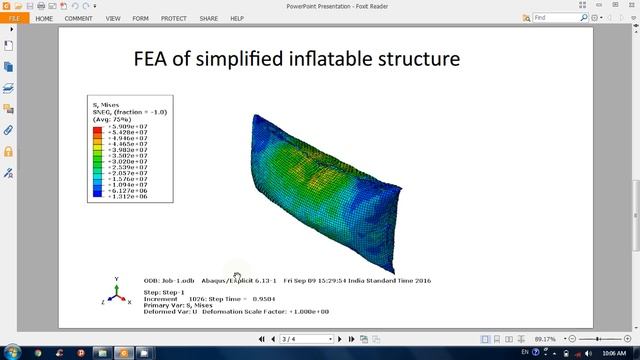Switch to the COMMENT tab
Viewport: 640px width, 360px height.
(78, 18)
